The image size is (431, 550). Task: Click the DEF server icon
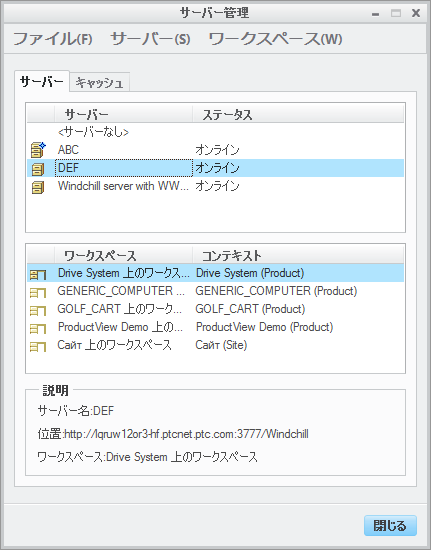coord(38,169)
